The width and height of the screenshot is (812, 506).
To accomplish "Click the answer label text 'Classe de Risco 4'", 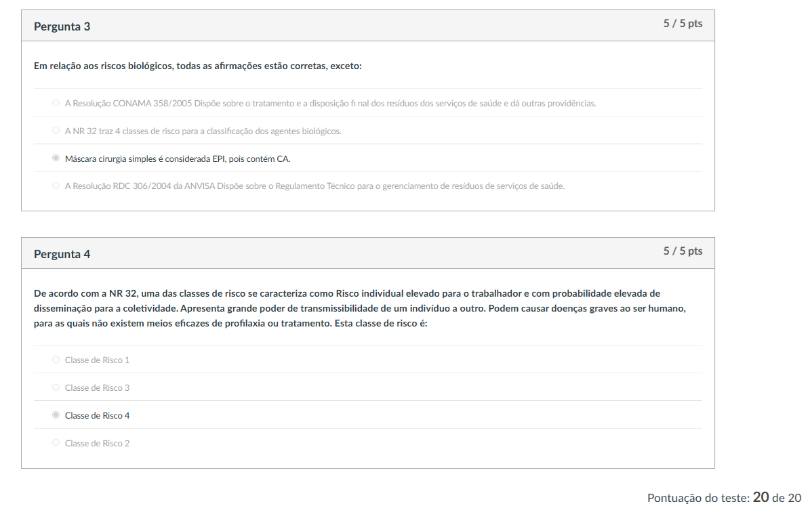I will point(97,415).
